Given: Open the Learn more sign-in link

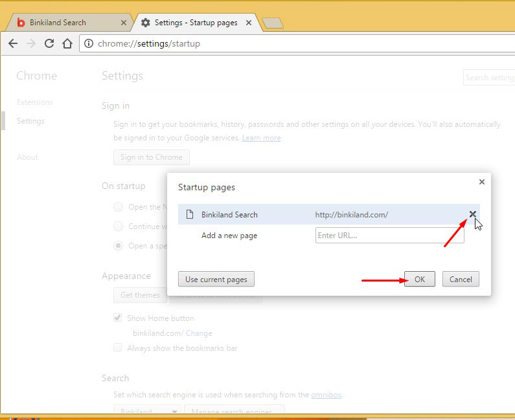Looking at the screenshot, I should [x=262, y=138].
